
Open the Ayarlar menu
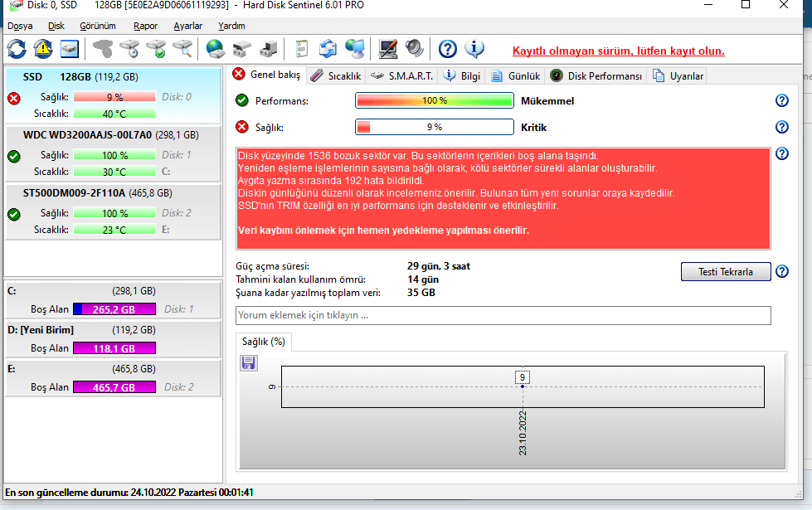click(187, 26)
